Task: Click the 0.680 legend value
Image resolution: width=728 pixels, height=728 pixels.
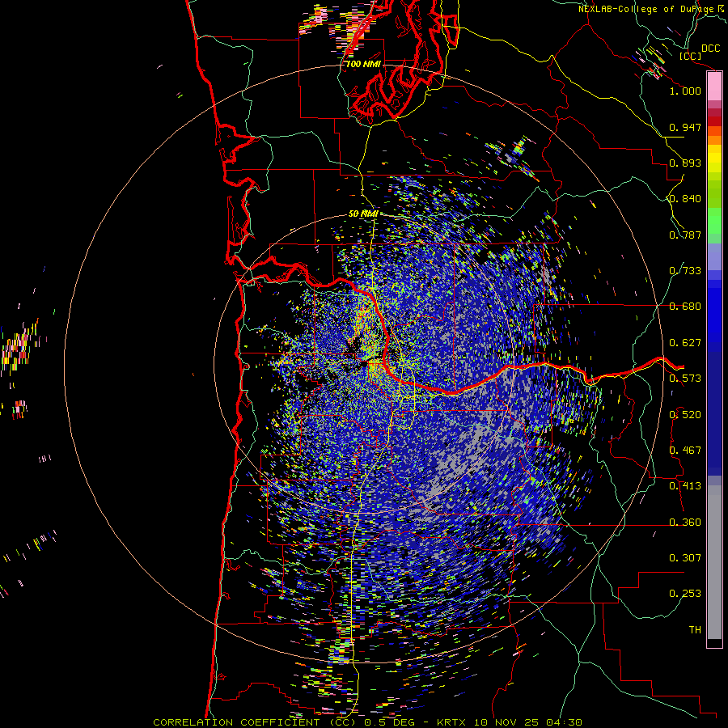Action: tap(685, 307)
